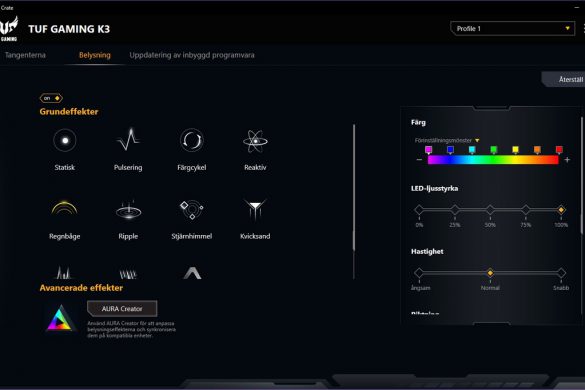Click the Återställ reset button
This screenshot has width=585, height=390.
coord(564,79)
